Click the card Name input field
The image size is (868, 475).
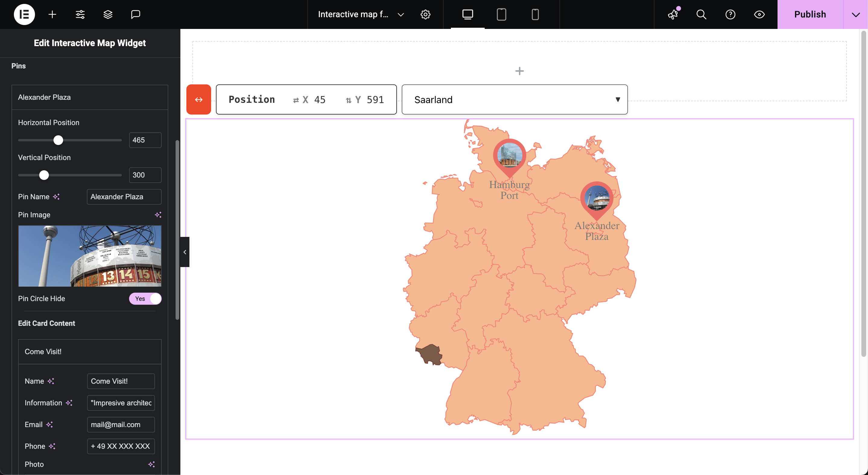point(121,381)
